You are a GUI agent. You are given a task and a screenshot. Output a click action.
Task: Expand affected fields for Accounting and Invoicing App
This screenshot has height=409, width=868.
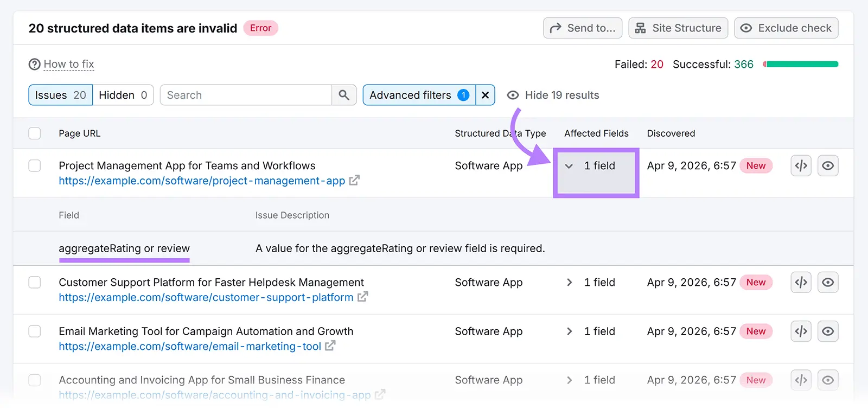tap(569, 380)
